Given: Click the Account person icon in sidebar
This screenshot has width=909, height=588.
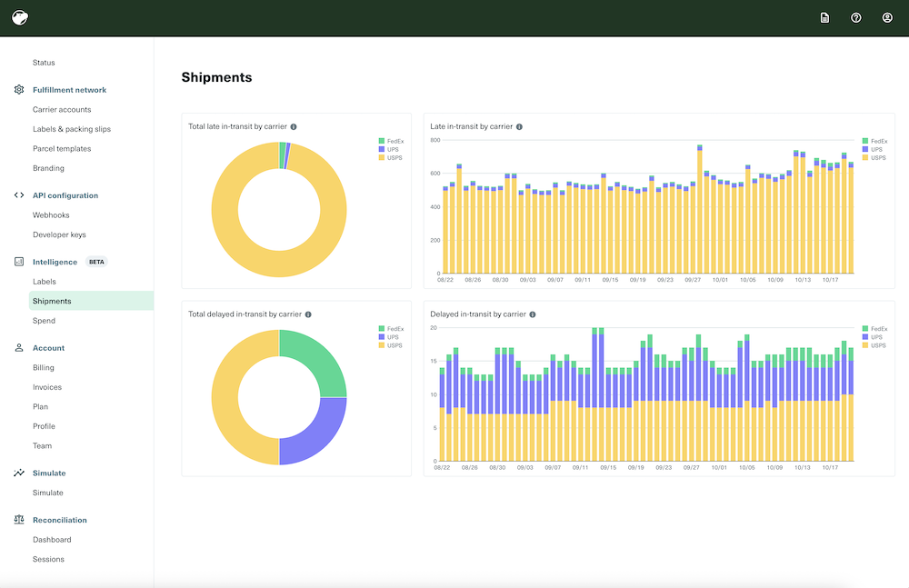Looking at the screenshot, I should tap(19, 348).
